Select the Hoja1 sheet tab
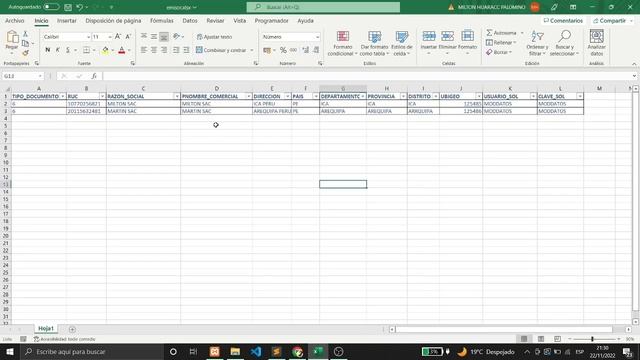640x360 pixels. pos(46,329)
